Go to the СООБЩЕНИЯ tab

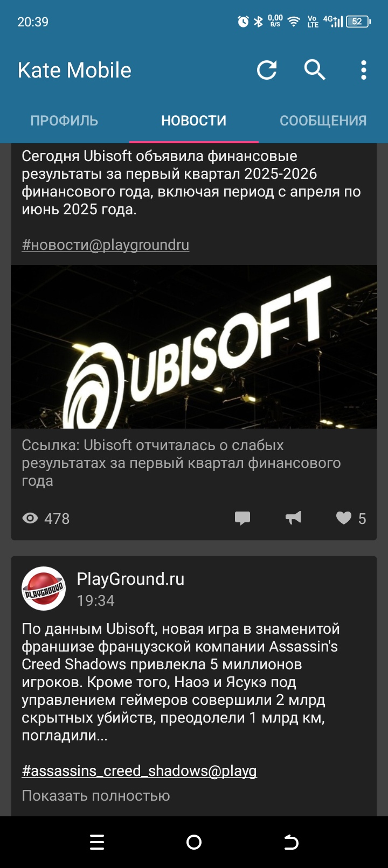pyautogui.click(x=323, y=121)
